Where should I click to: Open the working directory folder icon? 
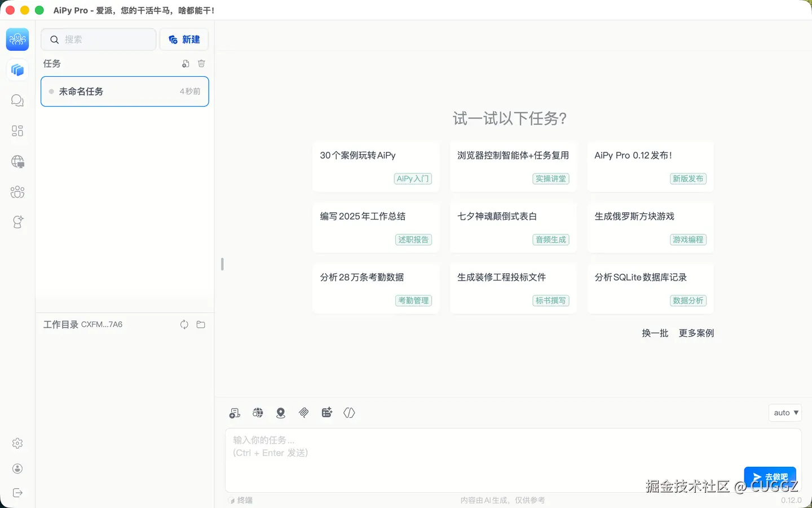[201, 325]
